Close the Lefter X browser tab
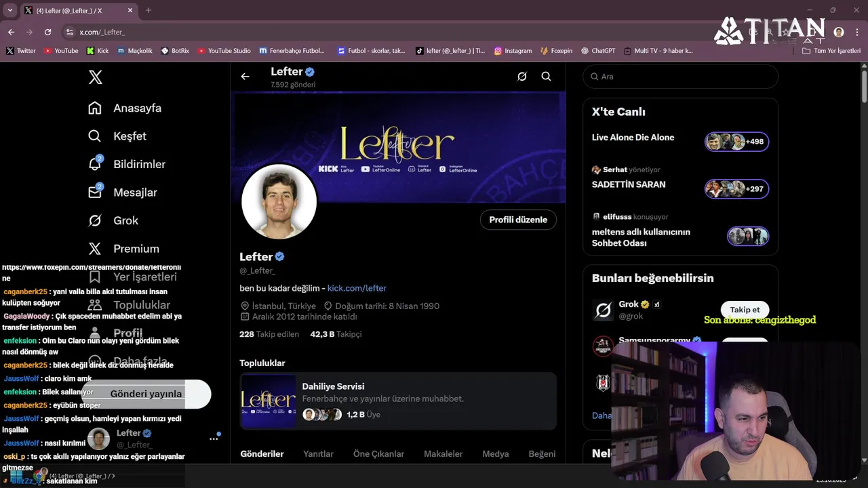 click(130, 10)
